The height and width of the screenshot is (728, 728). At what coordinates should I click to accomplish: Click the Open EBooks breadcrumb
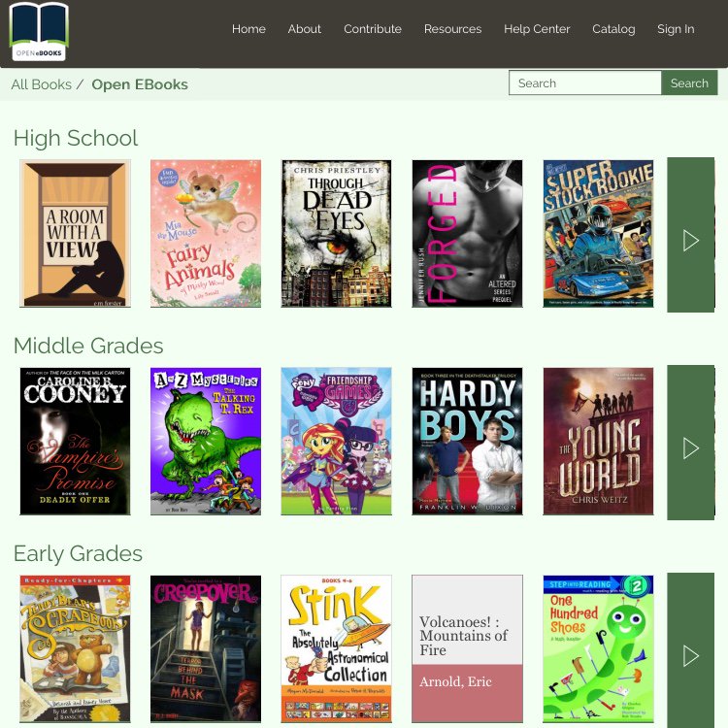(x=139, y=84)
